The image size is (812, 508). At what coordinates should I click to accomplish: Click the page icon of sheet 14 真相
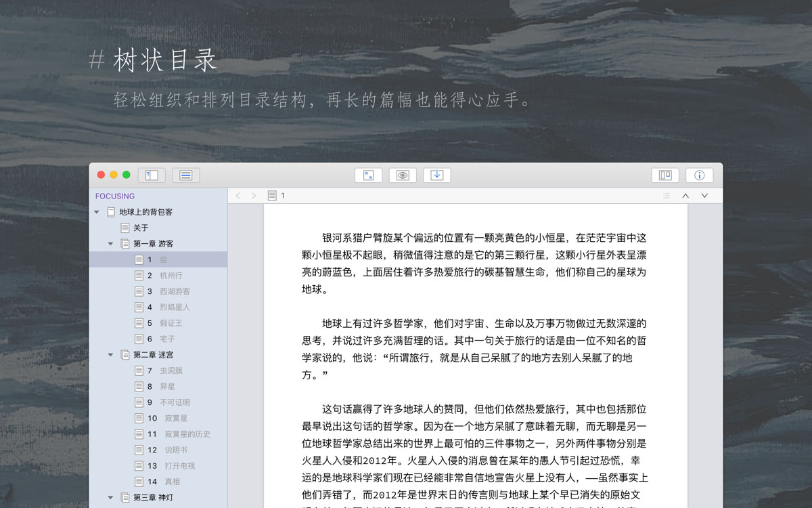click(139, 482)
